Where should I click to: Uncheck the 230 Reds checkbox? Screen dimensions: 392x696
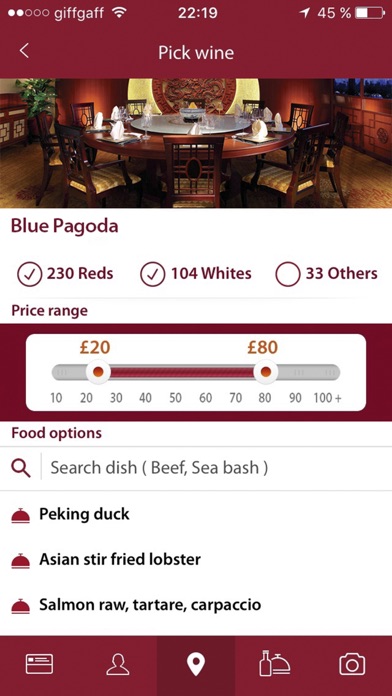30,274
